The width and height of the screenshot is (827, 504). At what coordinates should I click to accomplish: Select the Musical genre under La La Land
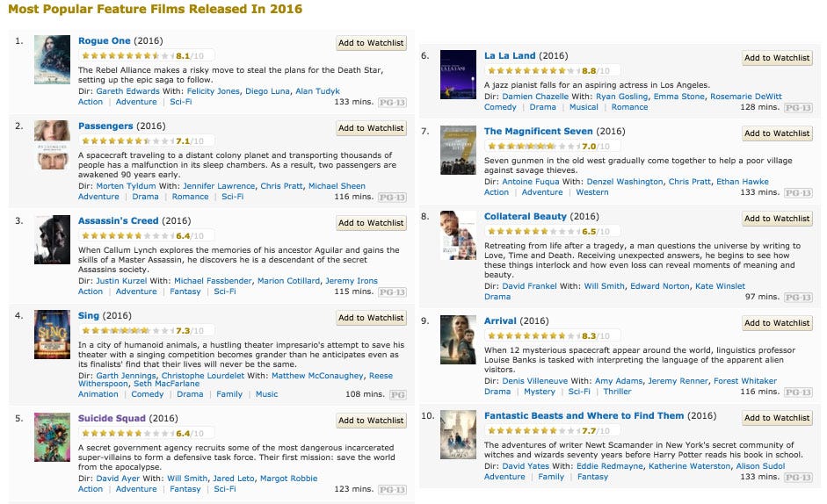584,107
